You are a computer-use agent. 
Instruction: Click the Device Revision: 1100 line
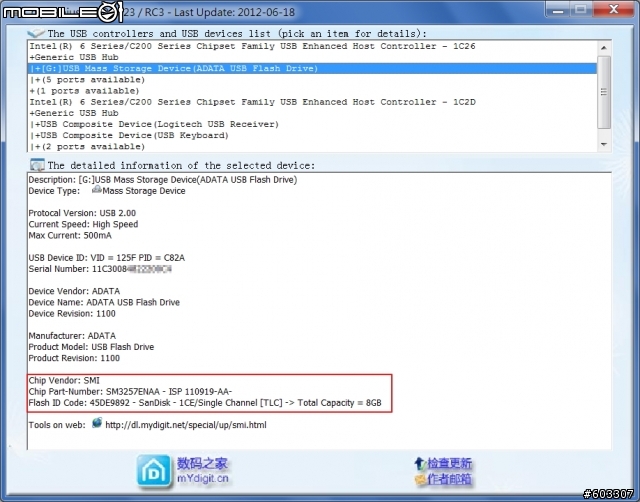click(72, 313)
